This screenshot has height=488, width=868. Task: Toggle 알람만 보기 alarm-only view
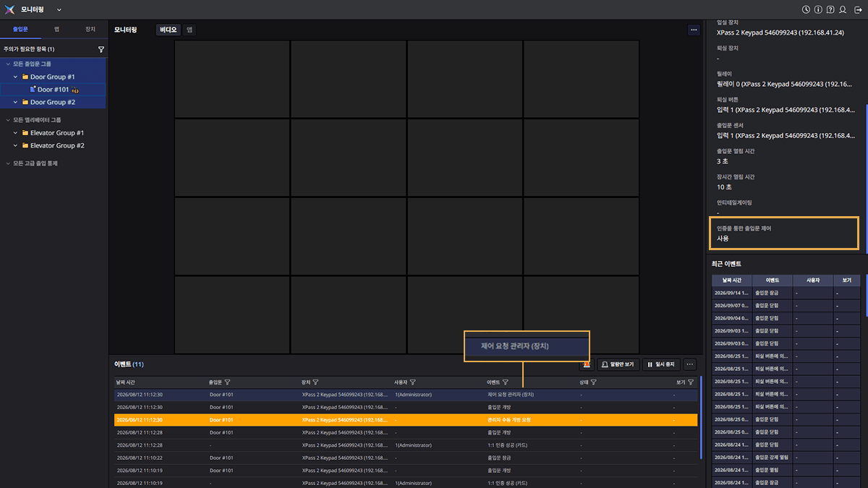coord(618,364)
